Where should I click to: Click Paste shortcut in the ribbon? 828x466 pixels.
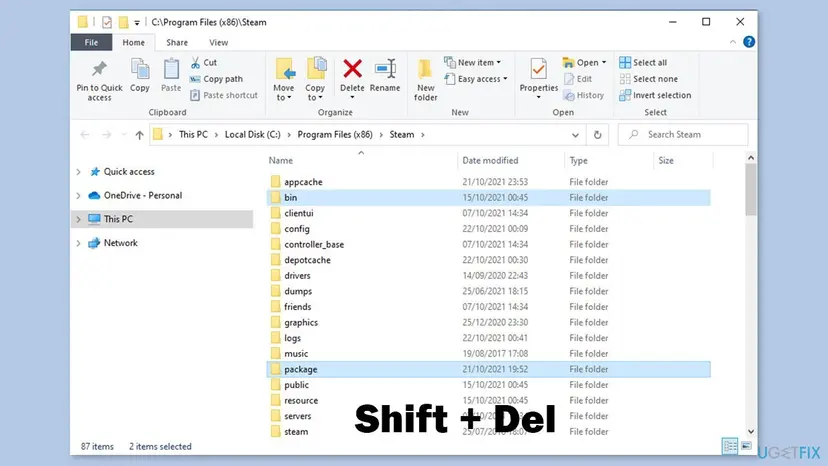pyautogui.click(x=224, y=95)
